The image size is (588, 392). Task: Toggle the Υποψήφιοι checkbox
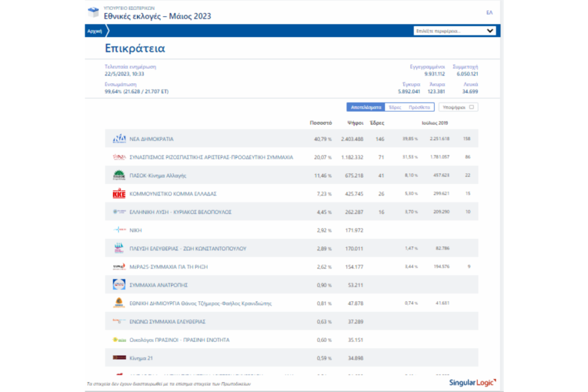point(471,107)
